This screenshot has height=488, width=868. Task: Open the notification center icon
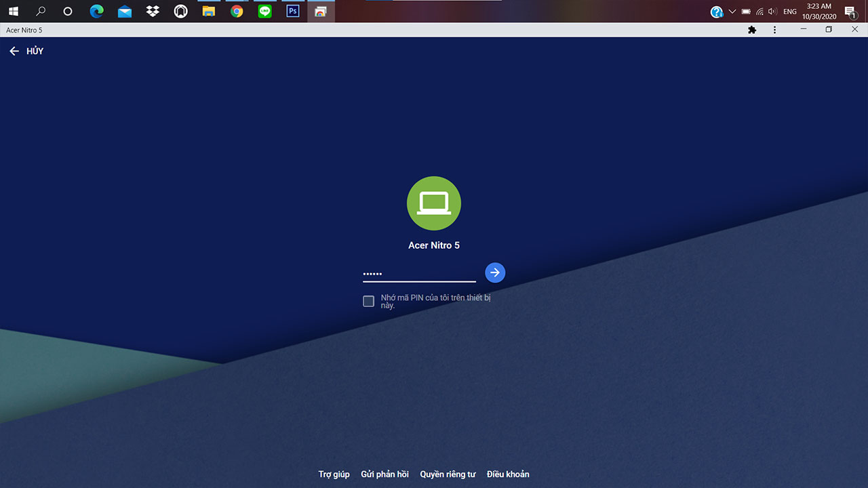[x=850, y=12]
